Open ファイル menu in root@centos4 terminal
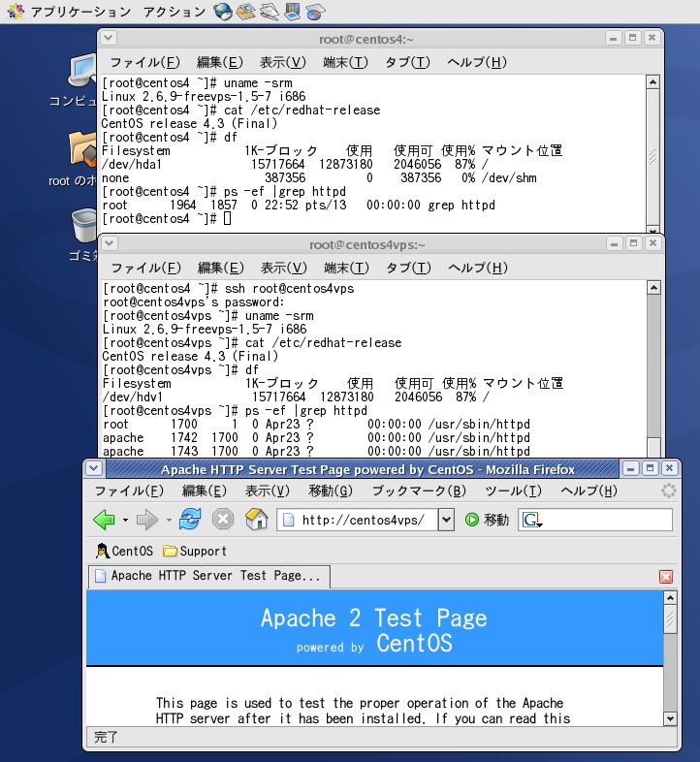This screenshot has height=762, width=700. point(144,62)
